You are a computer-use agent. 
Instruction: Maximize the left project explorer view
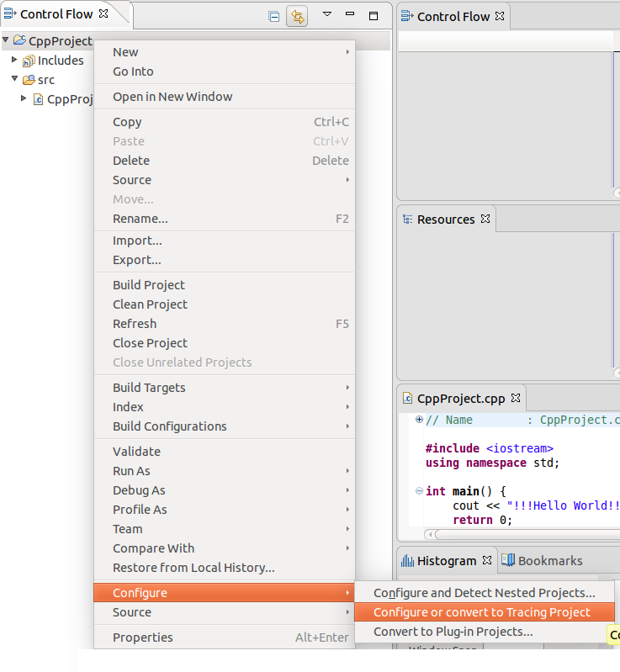pos(374,15)
